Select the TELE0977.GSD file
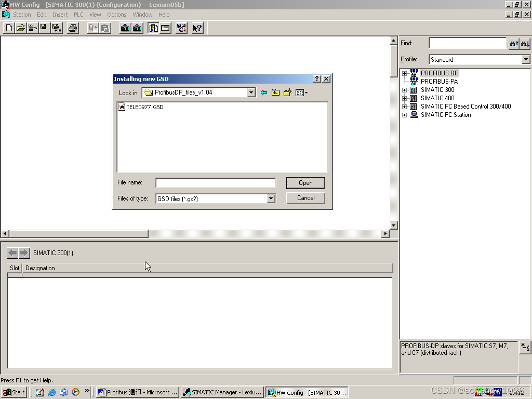Screen dimensions: 532x399 (141, 107)
